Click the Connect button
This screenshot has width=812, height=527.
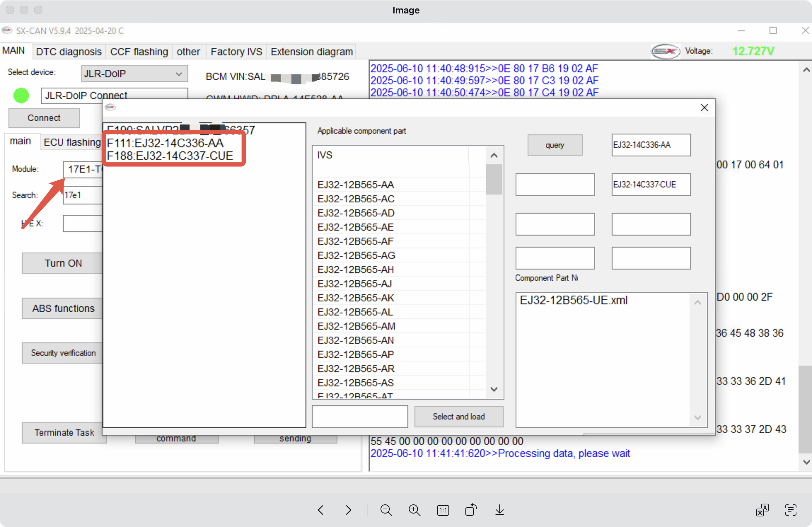coord(44,118)
